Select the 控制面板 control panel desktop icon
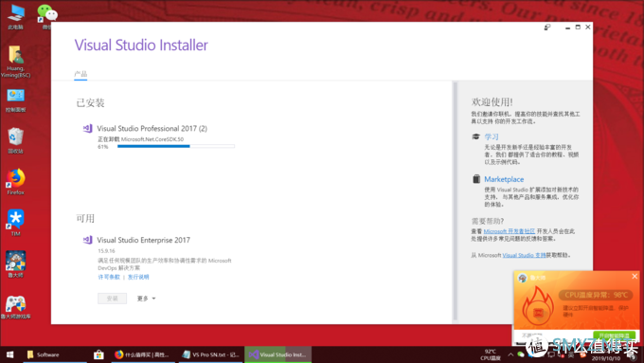644x363 pixels. coord(15,100)
